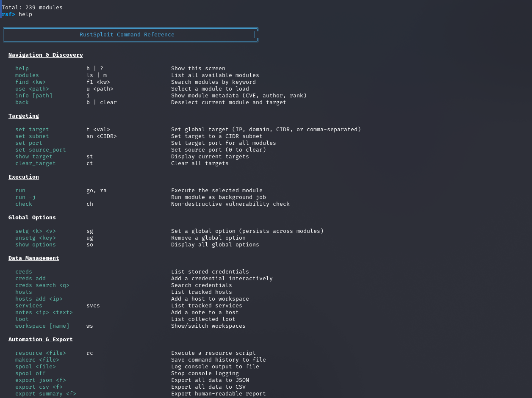Screen dimensions: 532x398
Task: Click the 'Execution' section heading
Action: tap(24, 177)
